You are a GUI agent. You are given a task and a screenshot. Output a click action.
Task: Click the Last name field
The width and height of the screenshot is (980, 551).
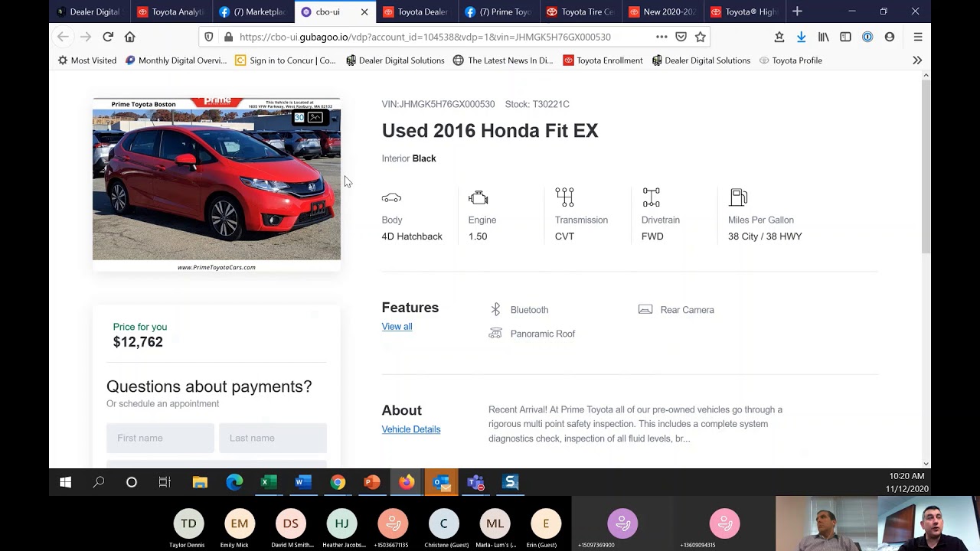(x=273, y=438)
